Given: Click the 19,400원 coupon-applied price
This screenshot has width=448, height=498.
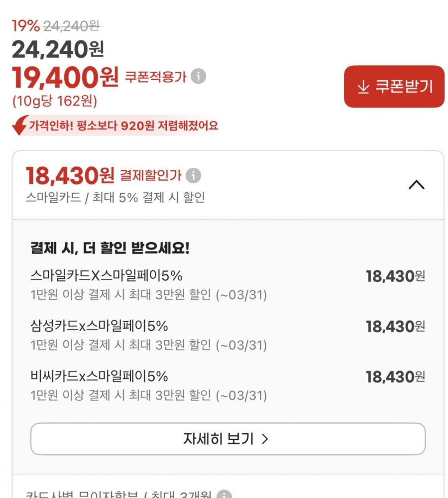Looking at the screenshot, I should click(x=65, y=77).
